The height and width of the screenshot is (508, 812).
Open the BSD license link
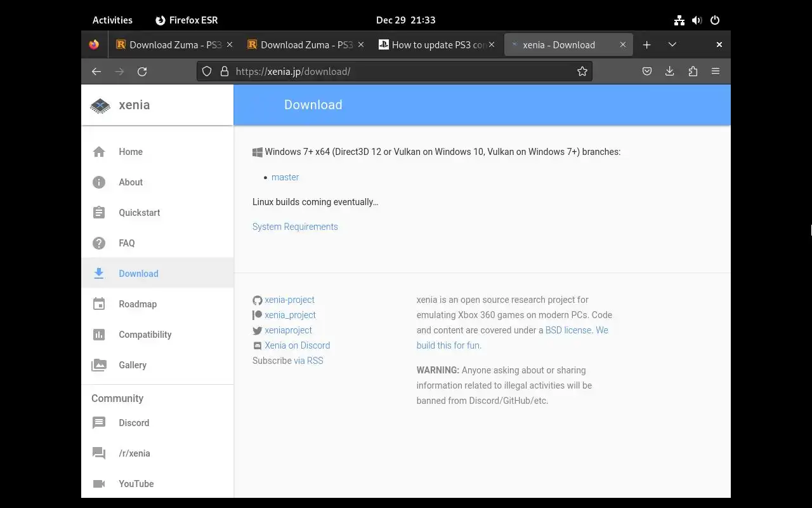(568, 330)
